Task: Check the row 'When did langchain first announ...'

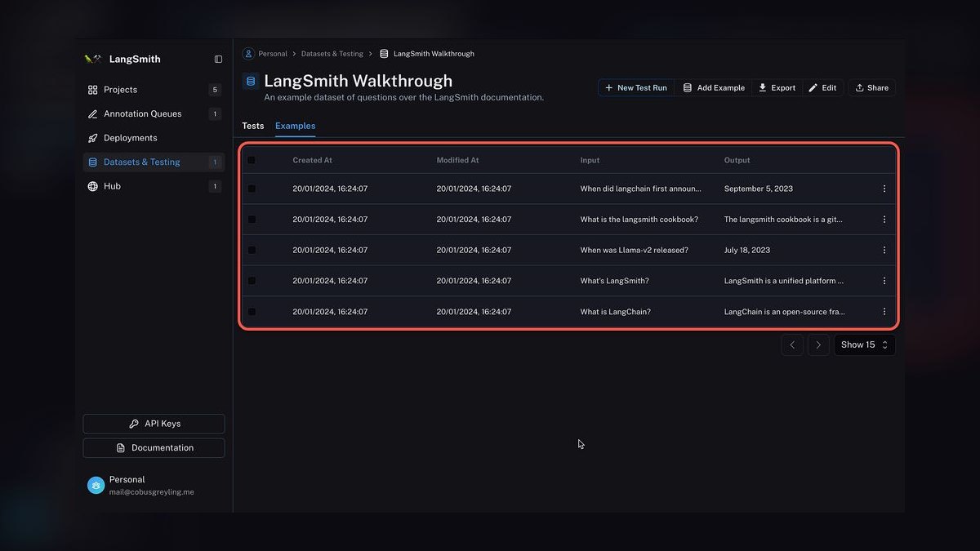Action: pyautogui.click(x=252, y=189)
